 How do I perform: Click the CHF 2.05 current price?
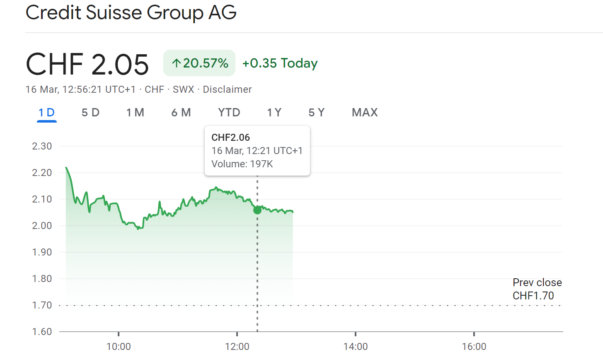[x=87, y=65]
